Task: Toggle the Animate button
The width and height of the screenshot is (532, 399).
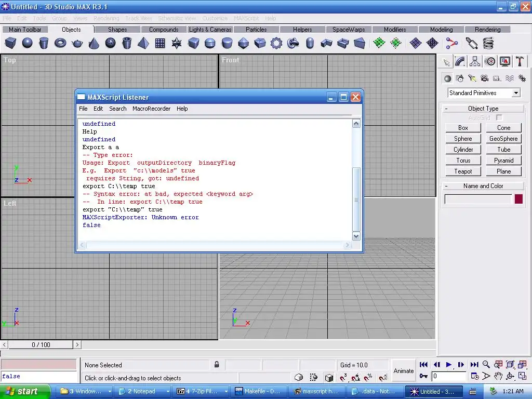Action: click(x=403, y=370)
